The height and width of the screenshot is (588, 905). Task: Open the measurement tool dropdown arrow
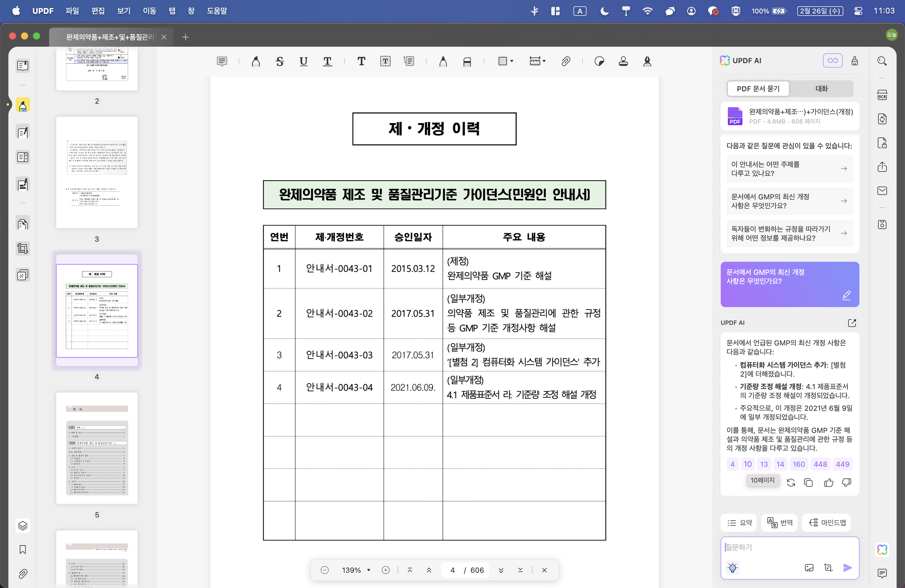tap(544, 61)
